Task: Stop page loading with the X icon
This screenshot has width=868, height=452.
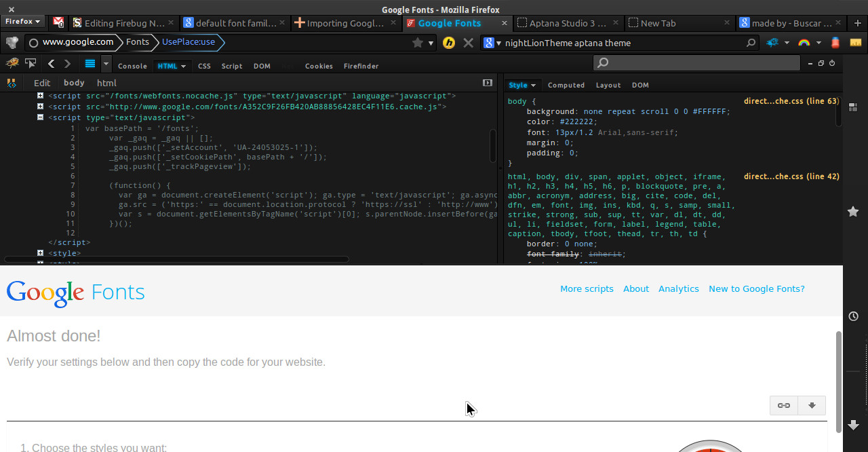Action: tap(468, 42)
